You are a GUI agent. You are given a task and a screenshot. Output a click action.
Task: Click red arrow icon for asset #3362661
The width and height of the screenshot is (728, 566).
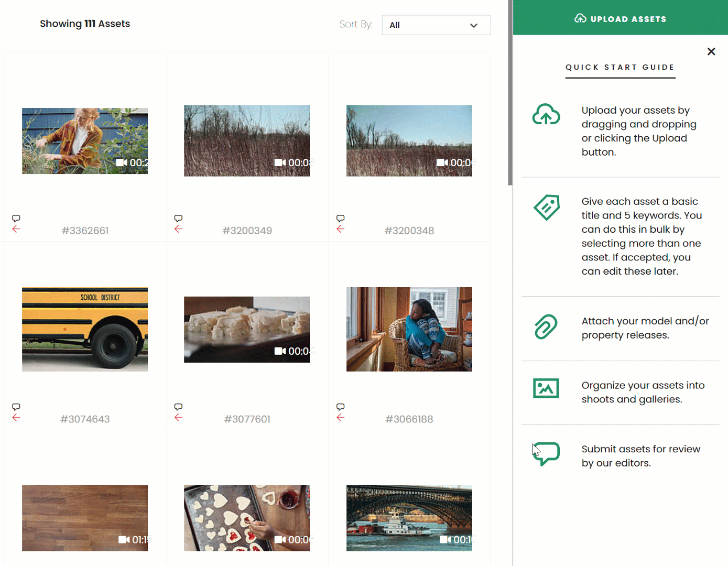16,229
